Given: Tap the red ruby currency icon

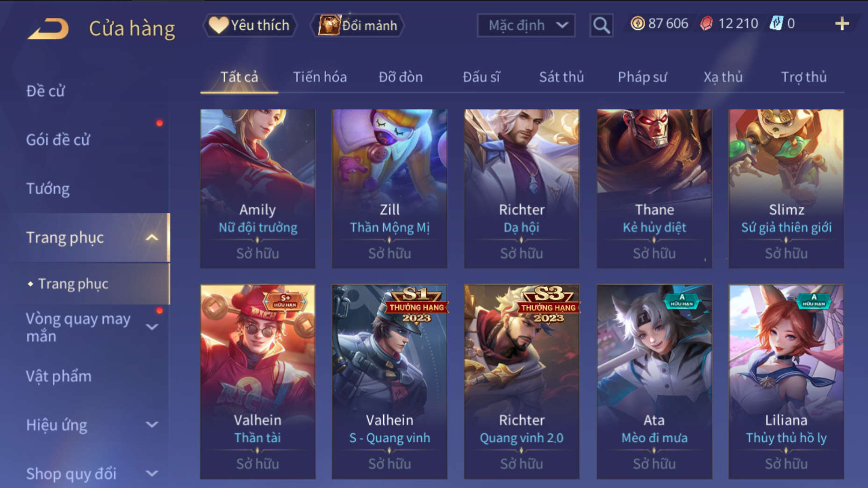Looking at the screenshot, I should 706,23.
